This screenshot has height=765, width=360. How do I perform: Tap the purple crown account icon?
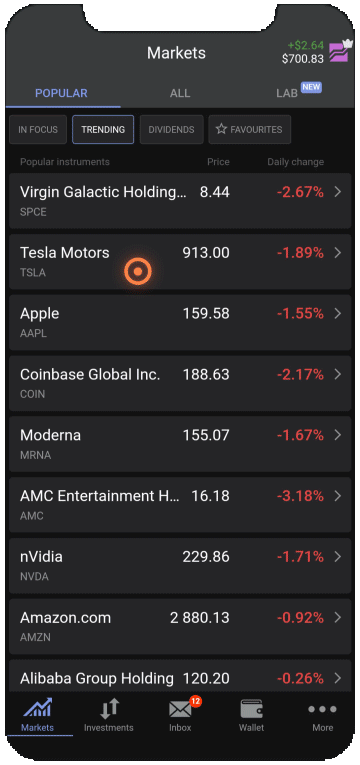coord(340,51)
